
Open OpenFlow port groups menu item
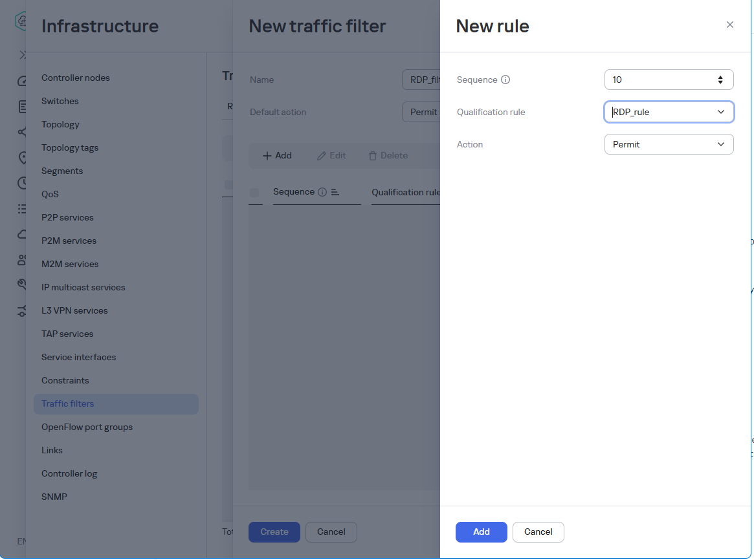point(87,427)
